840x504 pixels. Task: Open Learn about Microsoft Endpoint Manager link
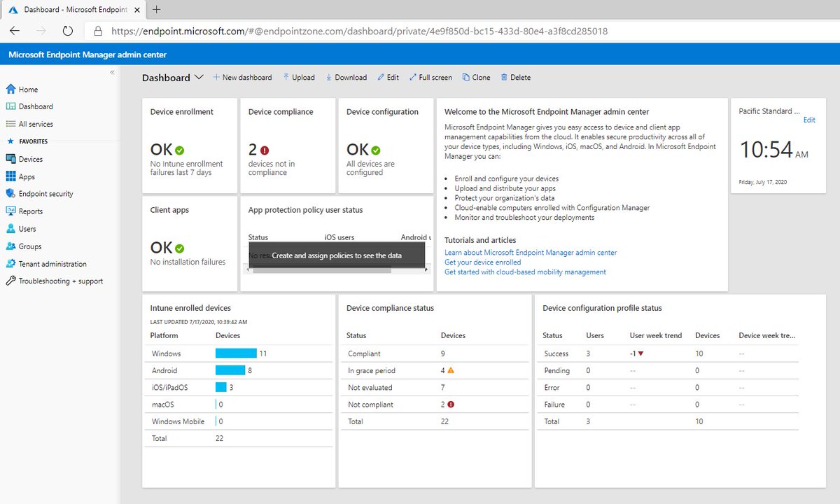531,253
